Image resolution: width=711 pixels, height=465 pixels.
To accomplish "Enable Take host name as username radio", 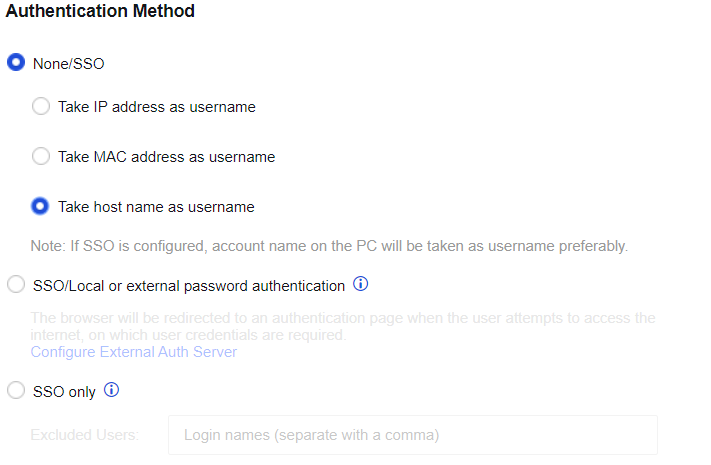I will (41, 206).
